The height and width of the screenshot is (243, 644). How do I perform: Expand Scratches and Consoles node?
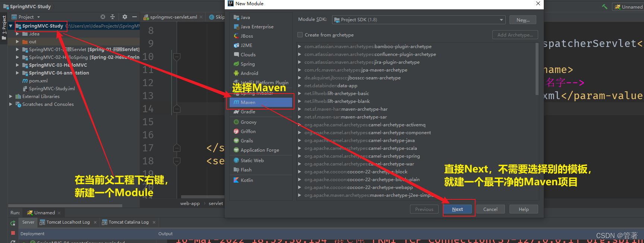[11, 104]
